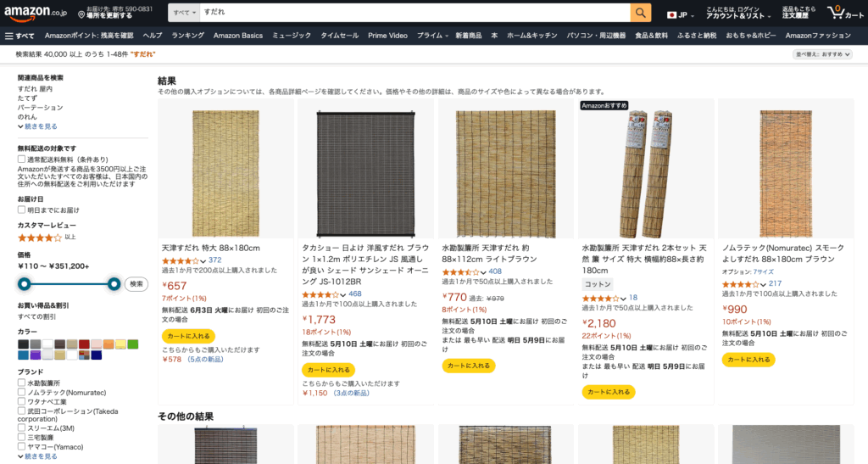868x464 pixels.
Task: Click star rating of 水勘製簾所 88×112cm ライトブラウン
Action: click(x=460, y=271)
